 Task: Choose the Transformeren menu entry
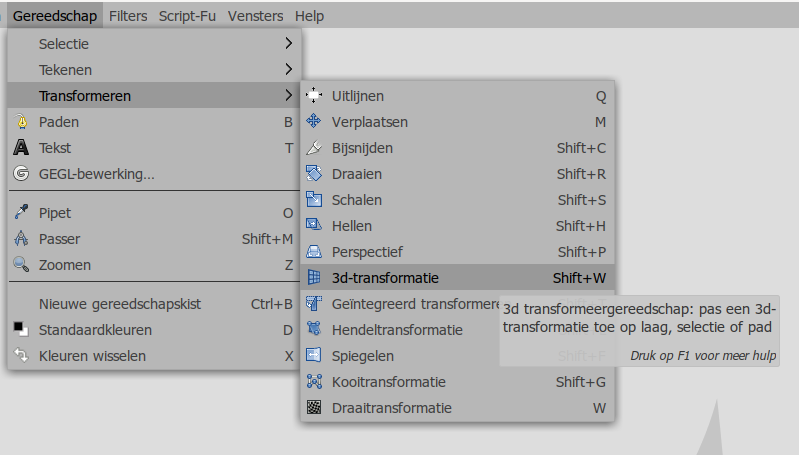click(154, 95)
